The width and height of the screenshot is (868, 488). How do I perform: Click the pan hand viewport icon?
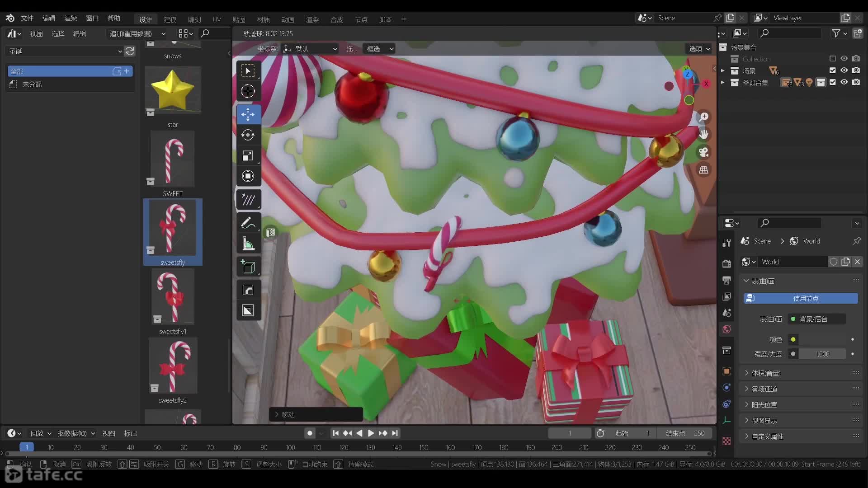click(x=703, y=134)
